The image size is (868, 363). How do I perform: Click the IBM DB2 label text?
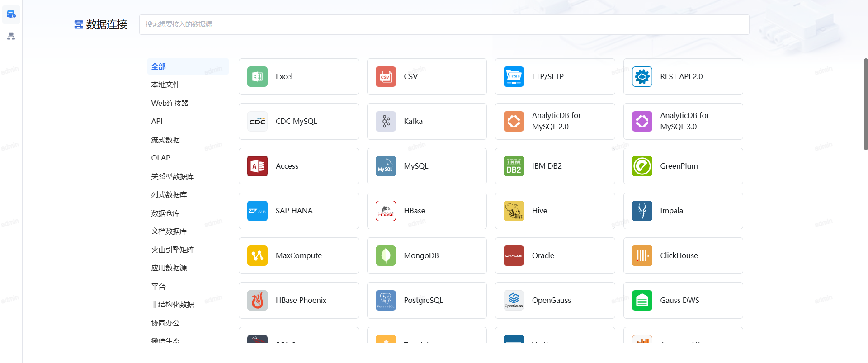click(547, 166)
